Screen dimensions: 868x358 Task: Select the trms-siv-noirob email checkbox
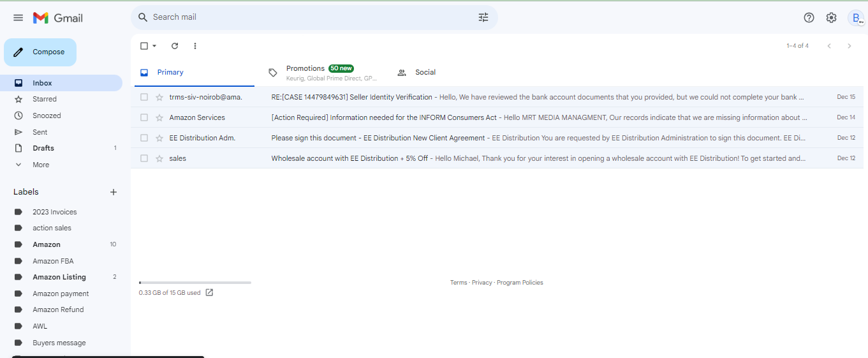click(144, 97)
